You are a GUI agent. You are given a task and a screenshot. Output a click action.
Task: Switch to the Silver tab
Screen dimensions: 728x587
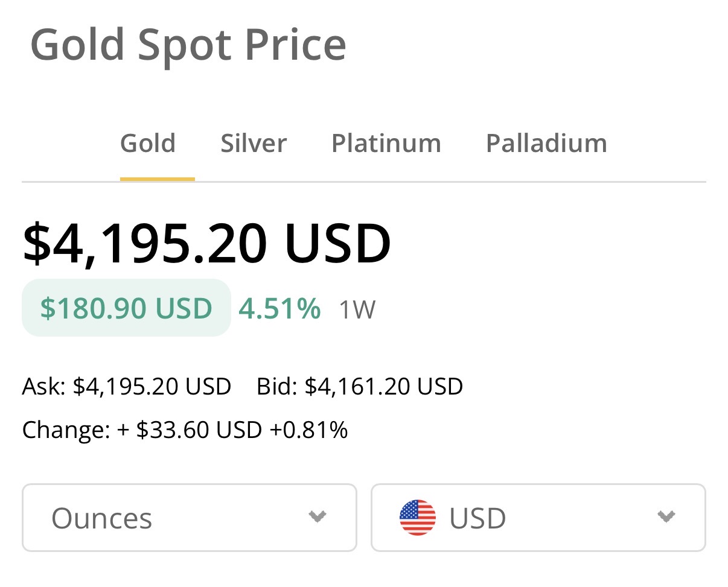tap(254, 144)
